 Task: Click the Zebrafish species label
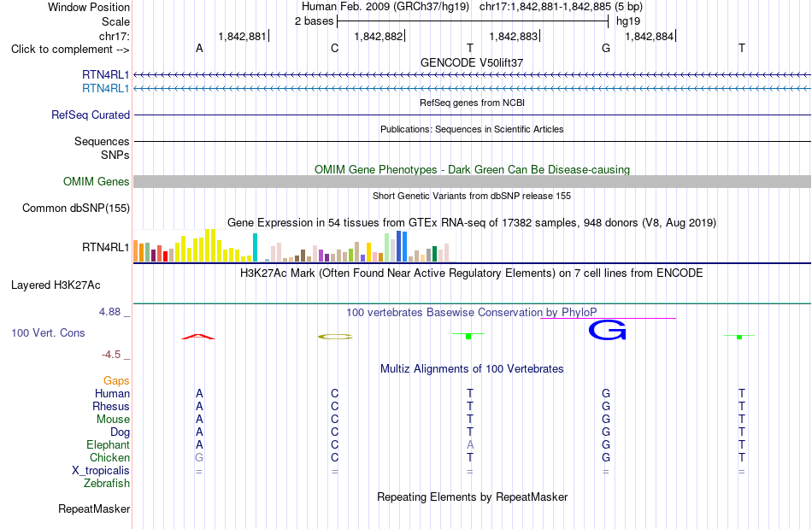coord(107,483)
